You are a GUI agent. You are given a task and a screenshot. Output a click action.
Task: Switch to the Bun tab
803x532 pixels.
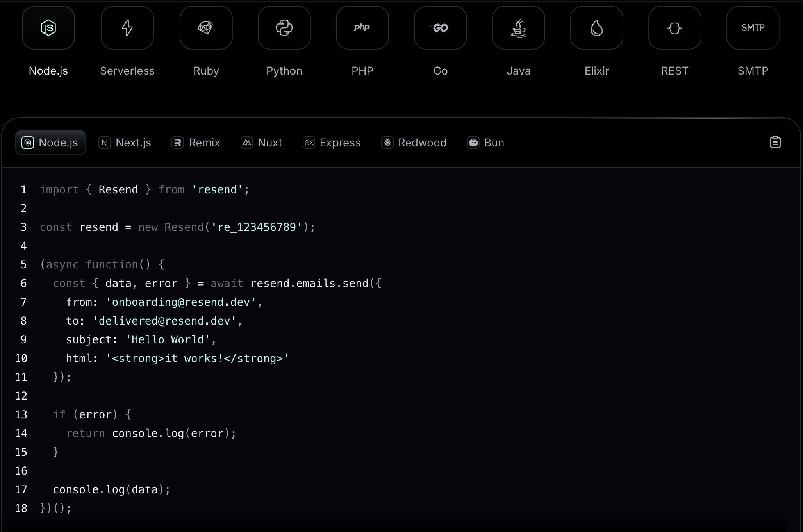[x=486, y=143]
